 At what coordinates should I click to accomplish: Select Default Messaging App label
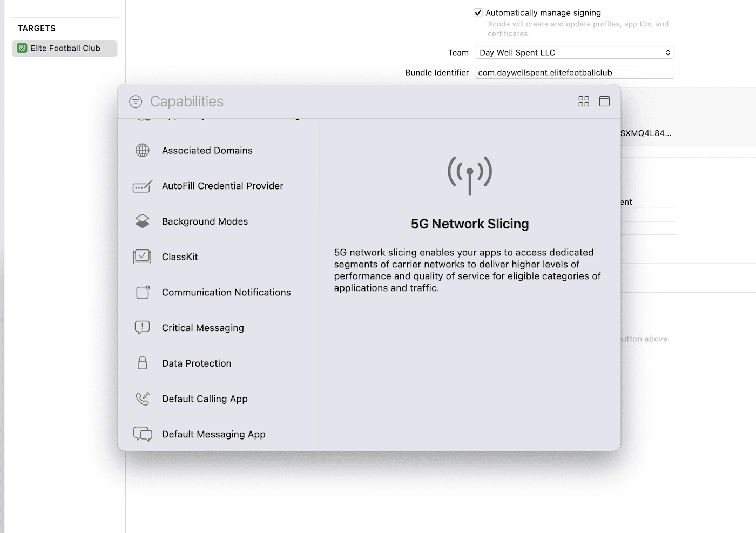[x=214, y=434]
